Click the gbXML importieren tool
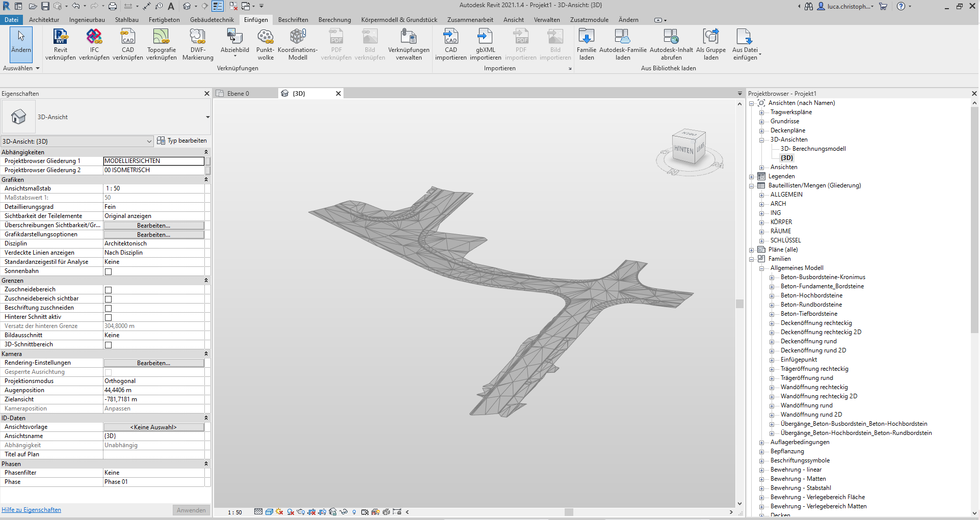 (486, 45)
